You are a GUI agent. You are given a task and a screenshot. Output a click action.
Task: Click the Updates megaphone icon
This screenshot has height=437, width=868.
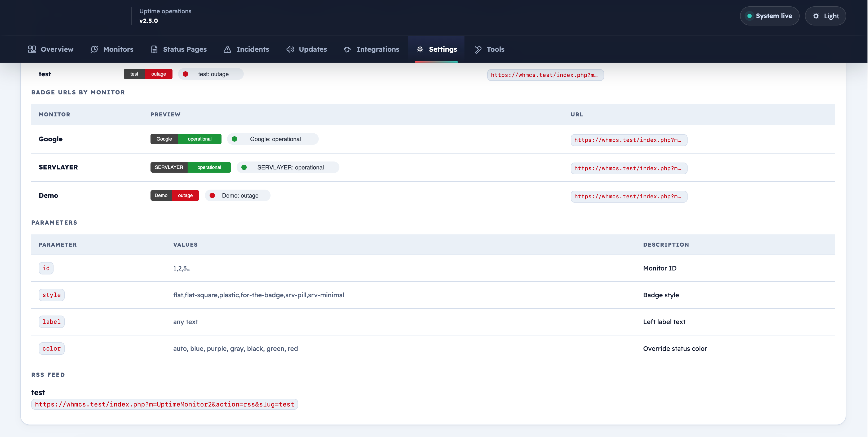(290, 49)
